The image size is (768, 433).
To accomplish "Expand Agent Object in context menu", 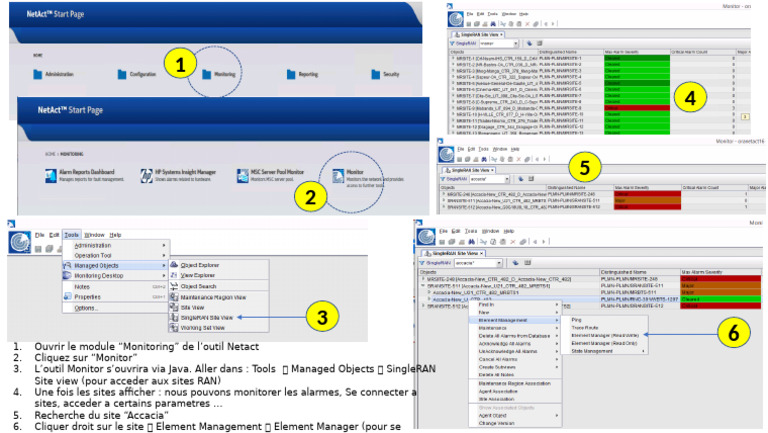I will point(515,416).
